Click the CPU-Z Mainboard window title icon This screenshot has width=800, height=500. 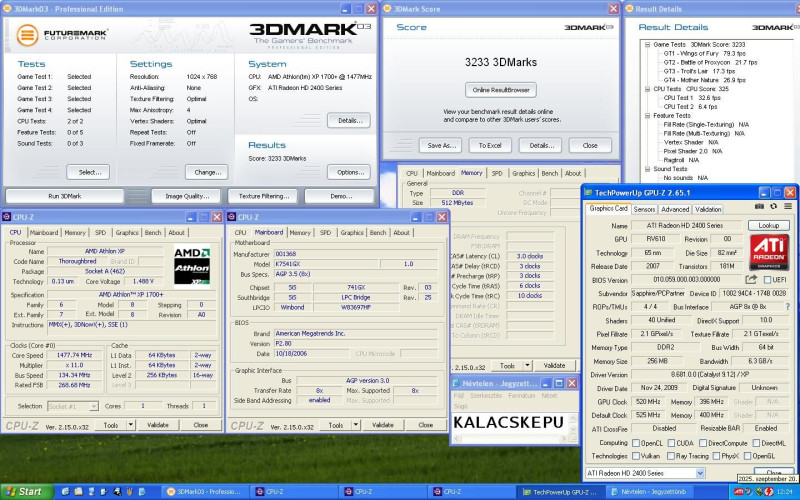click(231, 217)
